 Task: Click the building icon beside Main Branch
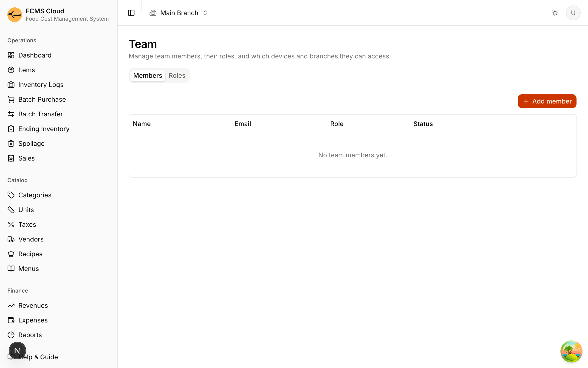[153, 13]
